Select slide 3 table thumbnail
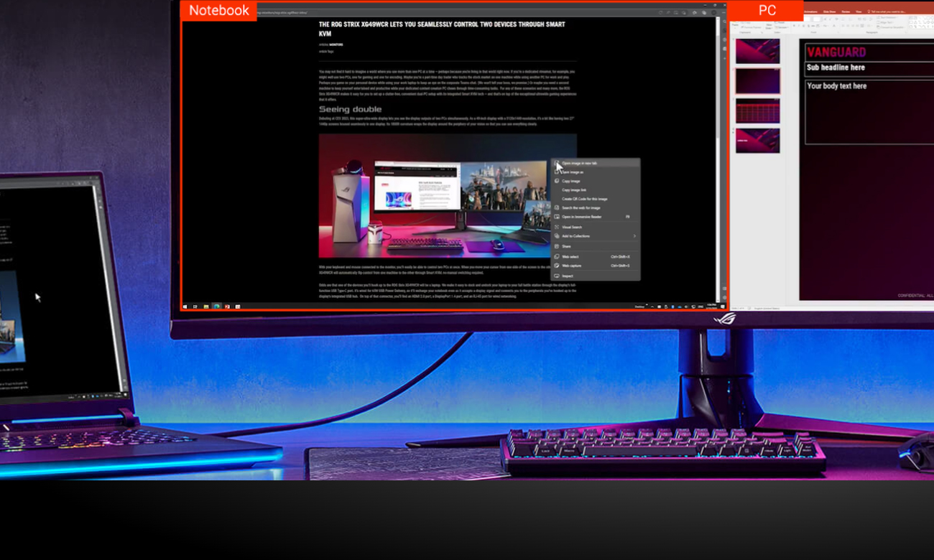The image size is (934, 560). click(x=757, y=111)
